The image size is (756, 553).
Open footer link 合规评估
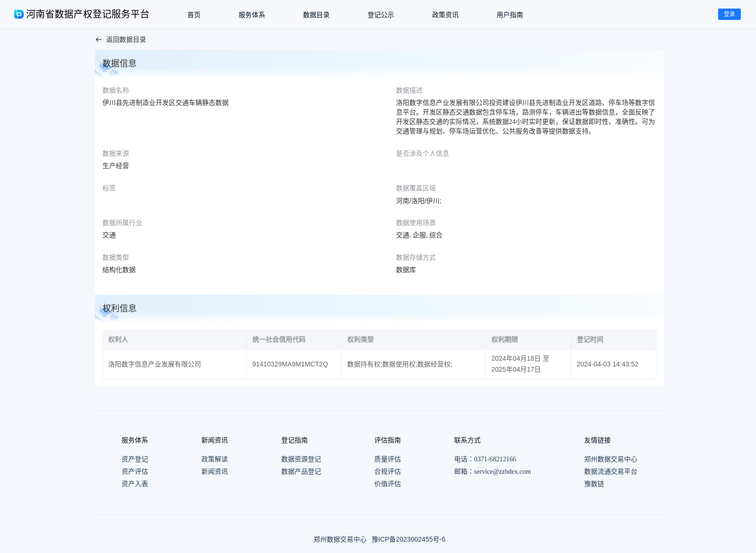387,471
